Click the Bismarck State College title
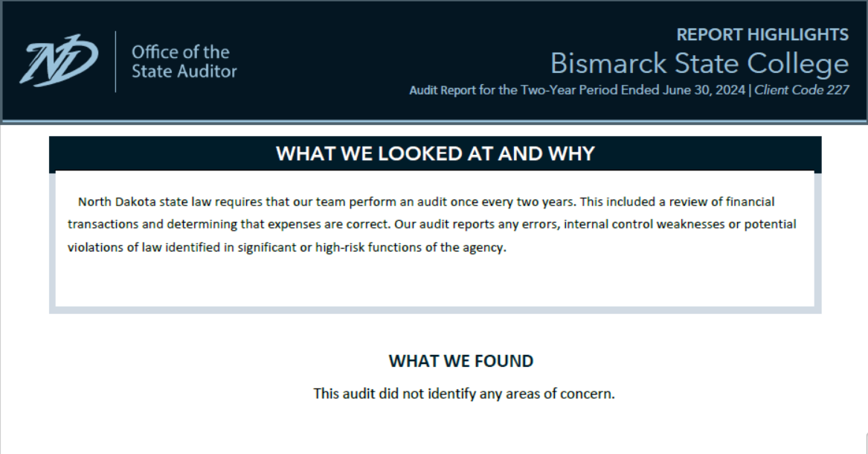The width and height of the screenshot is (868, 454). click(x=699, y=63)
